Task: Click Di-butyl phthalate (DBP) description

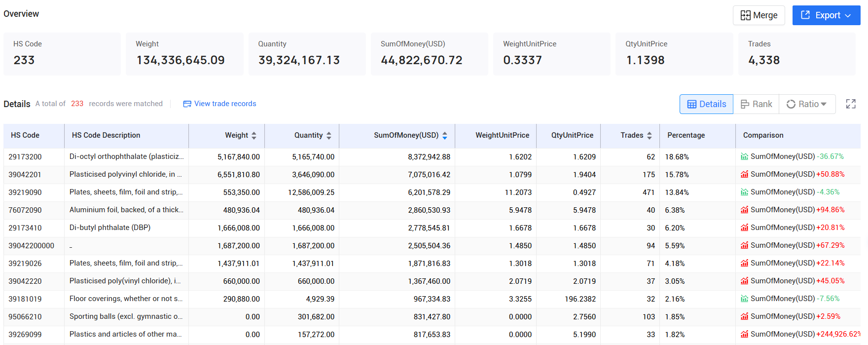Action: tap(110, 228)
